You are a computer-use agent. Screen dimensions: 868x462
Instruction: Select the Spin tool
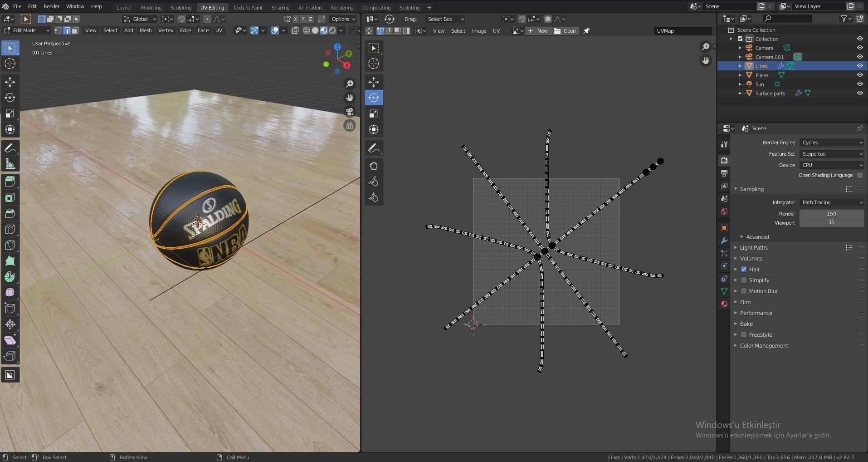point(10,277)
